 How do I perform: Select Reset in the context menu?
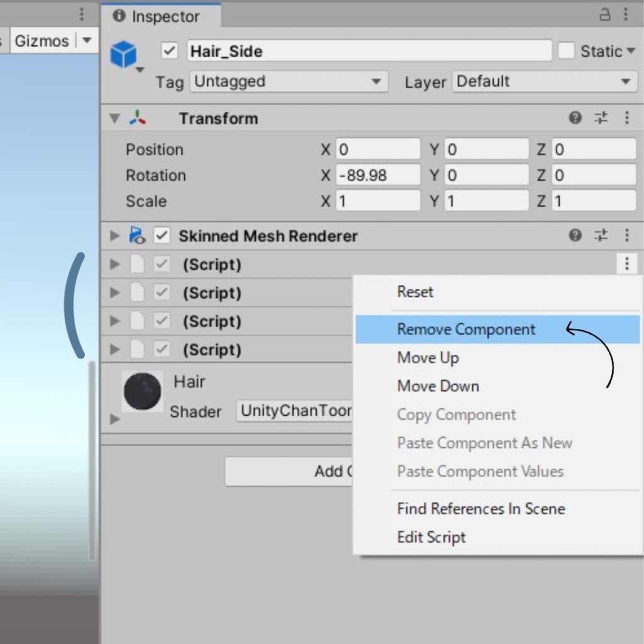click(x=415, y=292)
